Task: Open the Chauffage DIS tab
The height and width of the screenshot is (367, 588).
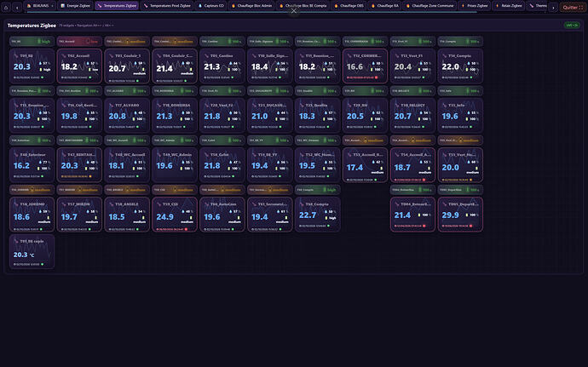Action: [x=349, y=6]
